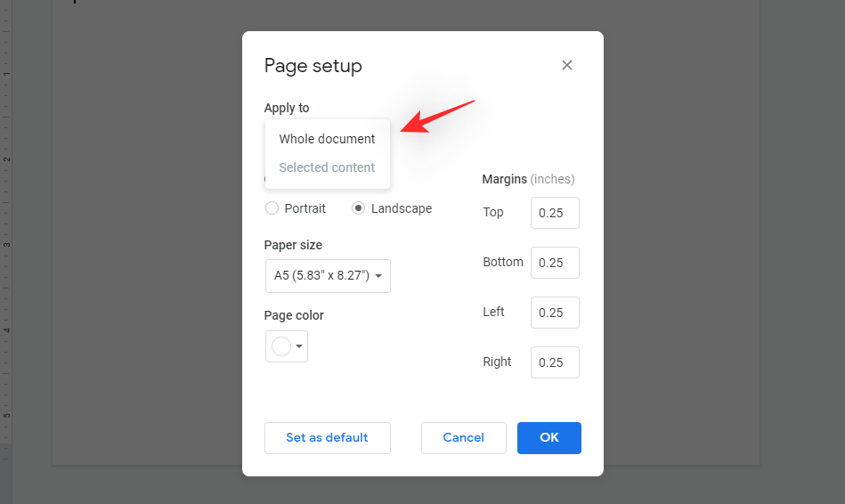This screenshot has height=504, width=845.
Task: Choose Selected content in Apply to list
Action: tap(327, 167)
